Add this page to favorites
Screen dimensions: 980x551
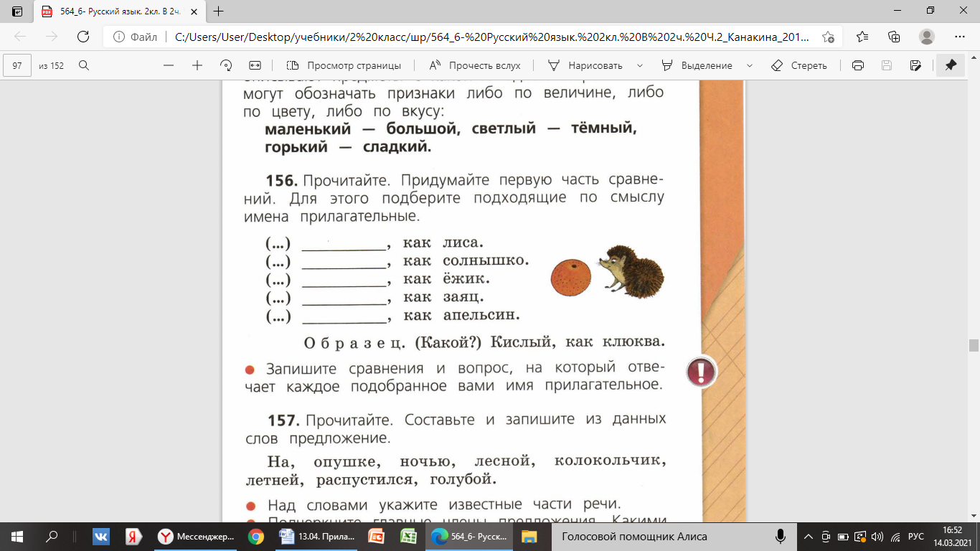(829, 37)
